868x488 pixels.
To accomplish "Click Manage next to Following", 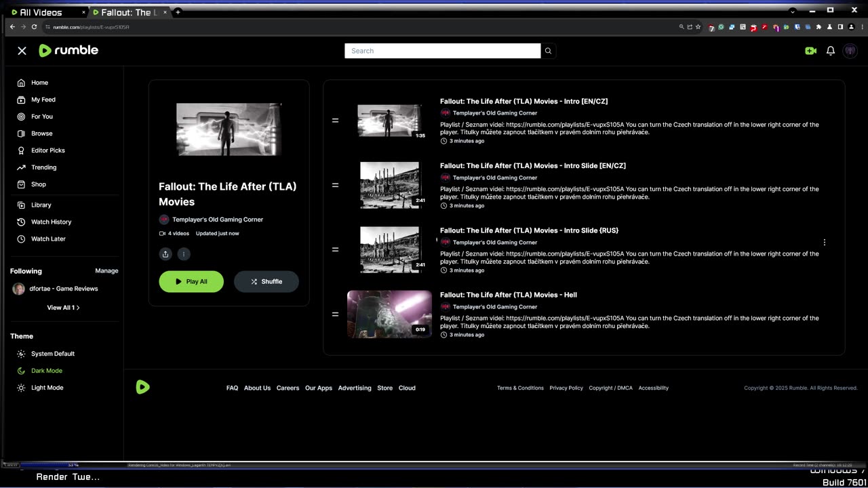I will (106, 270).
